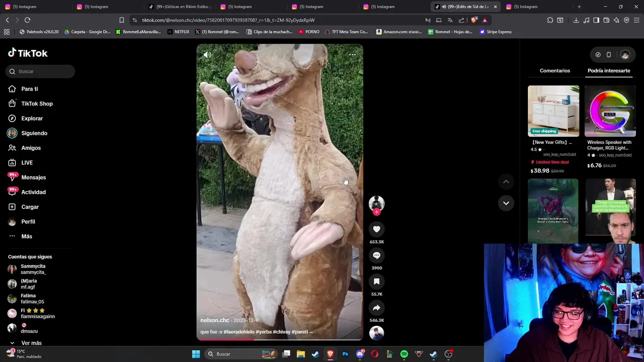This screenshot has height=362, width=644.
Task: Click the TikTok logo
Action: (x=28, y=53)
